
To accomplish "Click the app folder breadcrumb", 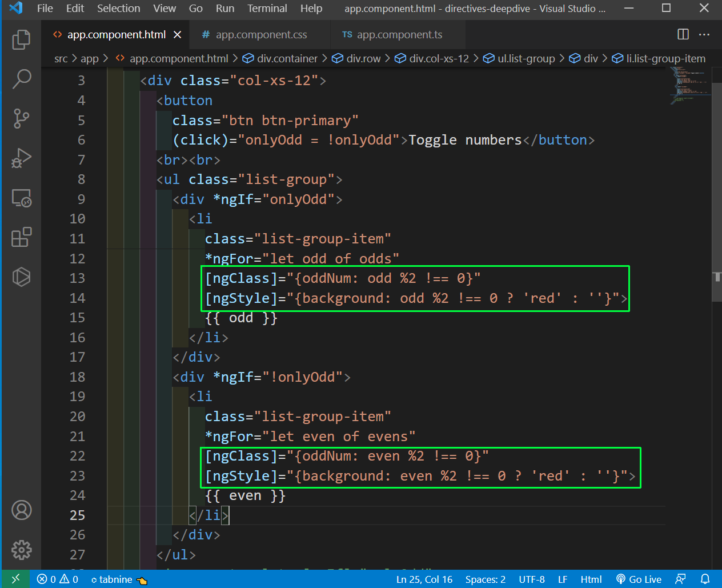I will tap(90, 58).
